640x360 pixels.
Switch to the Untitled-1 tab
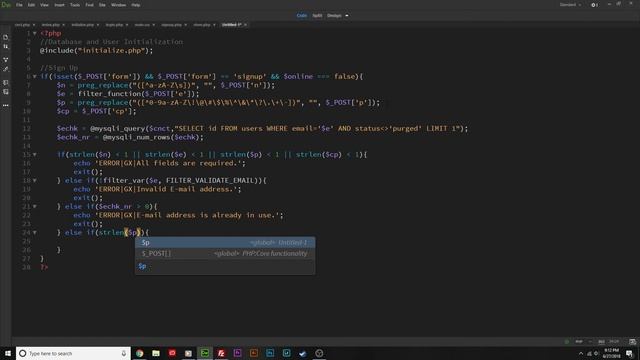(231, 25)
